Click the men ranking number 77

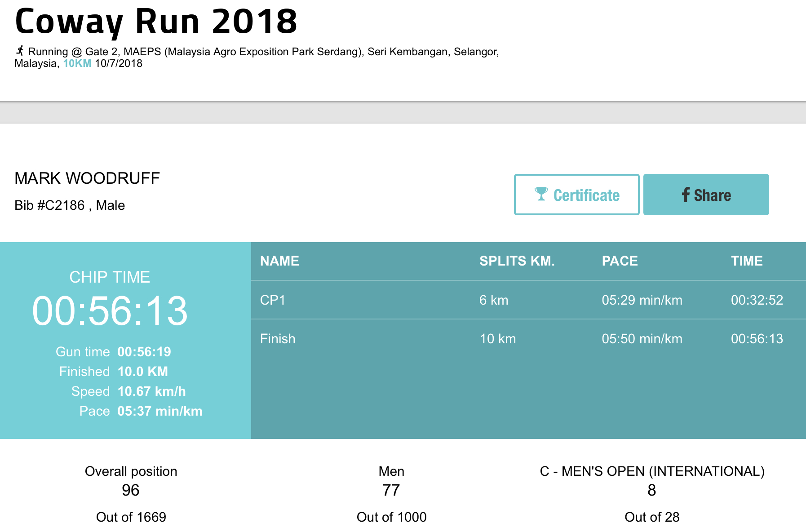391,490
